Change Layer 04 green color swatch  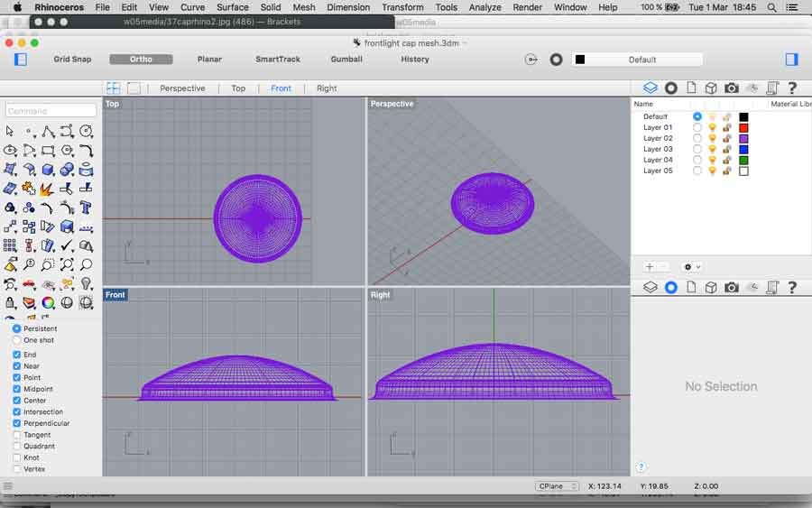click(743, 160)
